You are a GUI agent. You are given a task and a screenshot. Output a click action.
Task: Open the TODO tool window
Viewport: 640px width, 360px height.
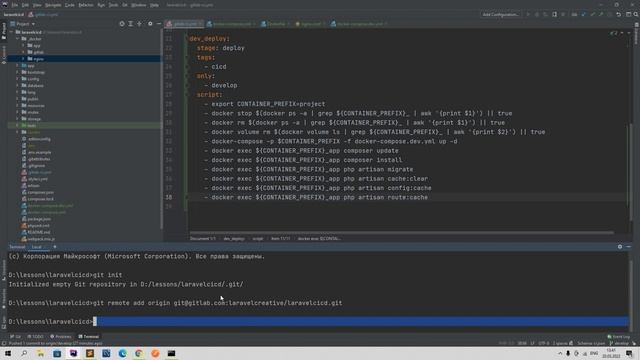pos(35,337)
